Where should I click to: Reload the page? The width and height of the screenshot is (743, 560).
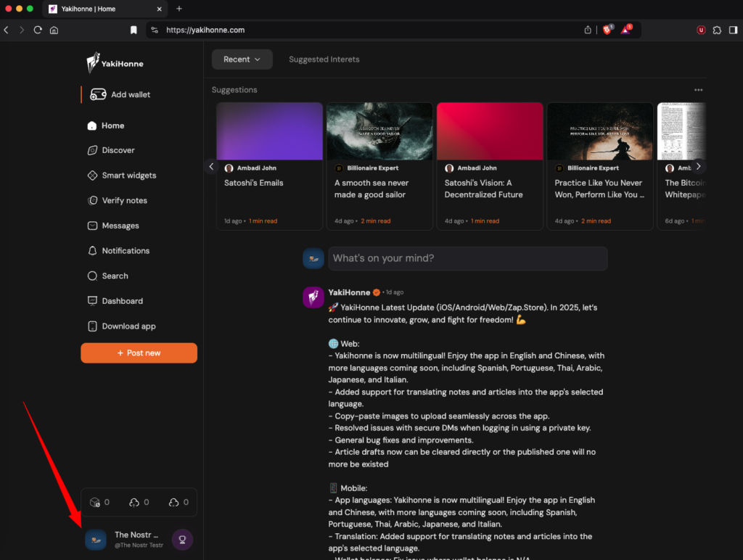click(38, 30)
